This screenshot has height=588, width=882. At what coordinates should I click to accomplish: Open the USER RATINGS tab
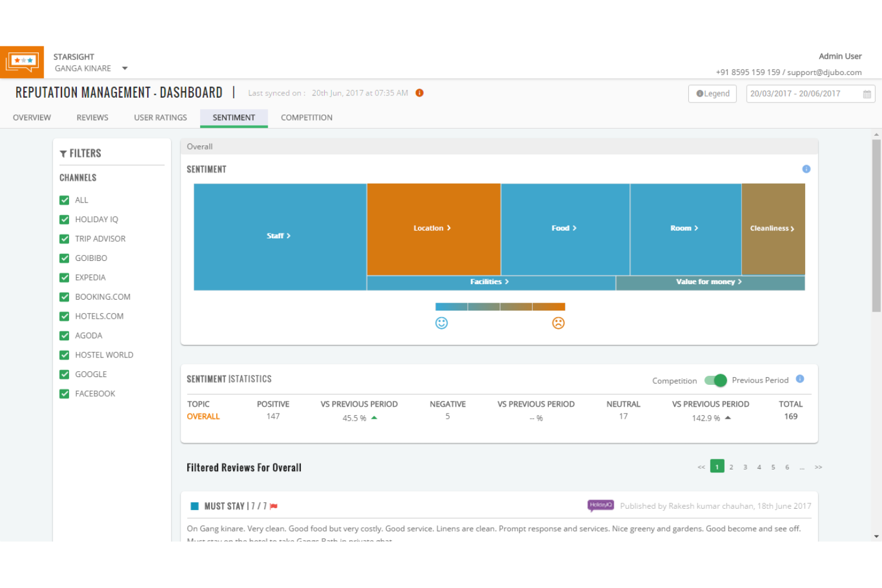tap(160, 117)
